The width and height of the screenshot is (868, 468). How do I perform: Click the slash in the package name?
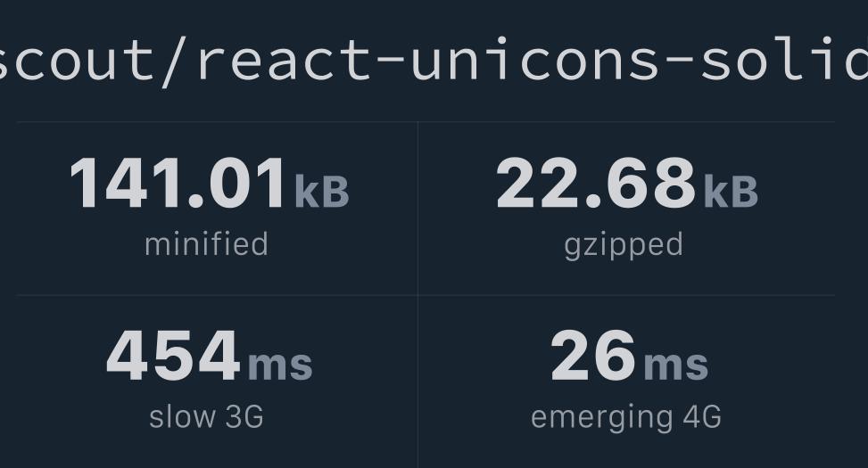click(173, 59)
